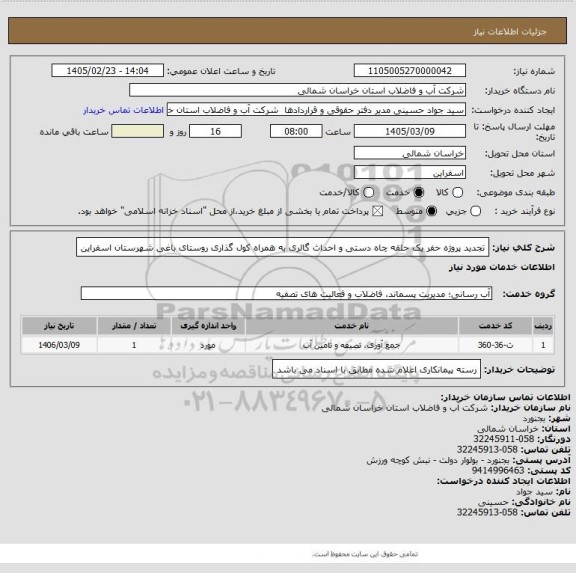The height and width of the screenshot is (573, 576).
Task: Select the کالا radio button
Action: 457,192
